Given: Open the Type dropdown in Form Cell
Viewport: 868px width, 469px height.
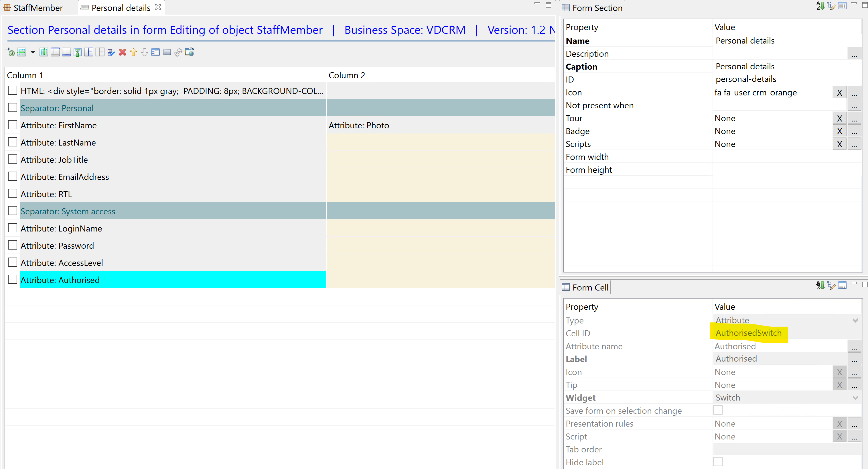Looking at the screenshot, I should coord(855,320).
